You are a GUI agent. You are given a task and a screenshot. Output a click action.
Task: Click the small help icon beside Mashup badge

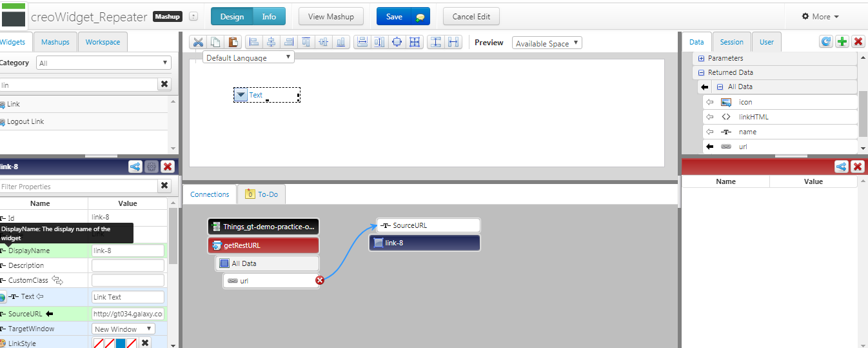[x=193, y=17]
